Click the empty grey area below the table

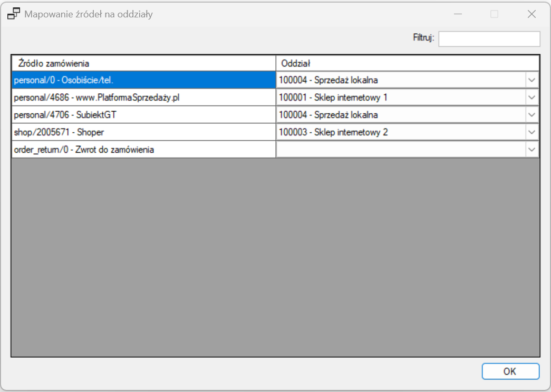(275, 258)
